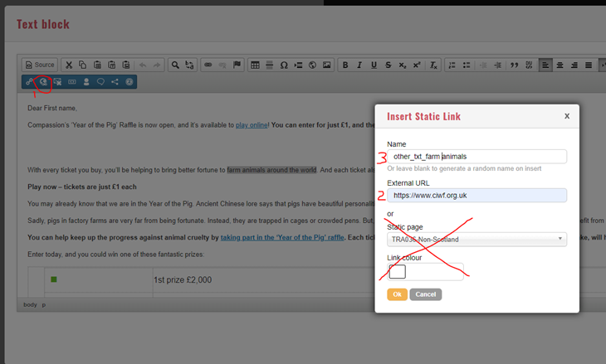Apply Subscript formatting

[403, 65]
